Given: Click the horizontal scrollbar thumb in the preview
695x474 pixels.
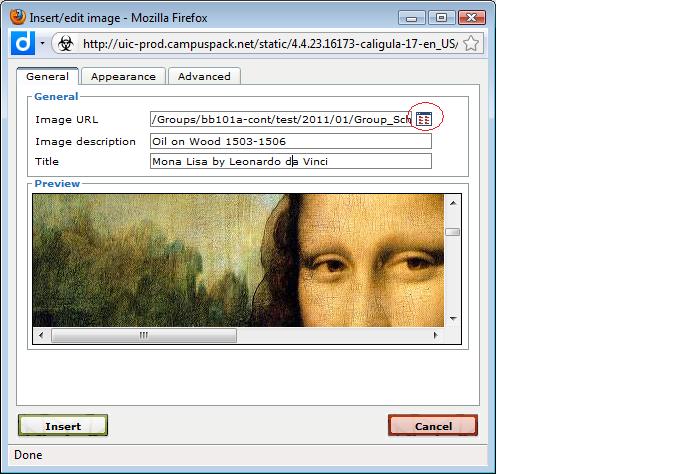Looking at the screenshot, I should coord(144,335).
